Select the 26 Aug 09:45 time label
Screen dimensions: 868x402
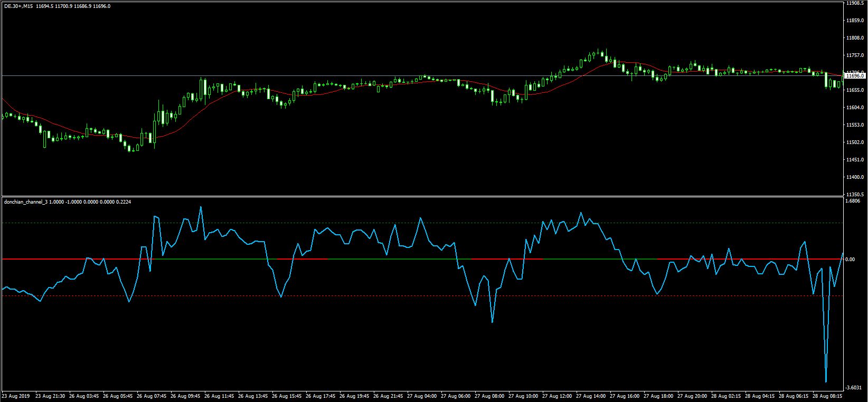pyautogui.click(x=185, y=395)
